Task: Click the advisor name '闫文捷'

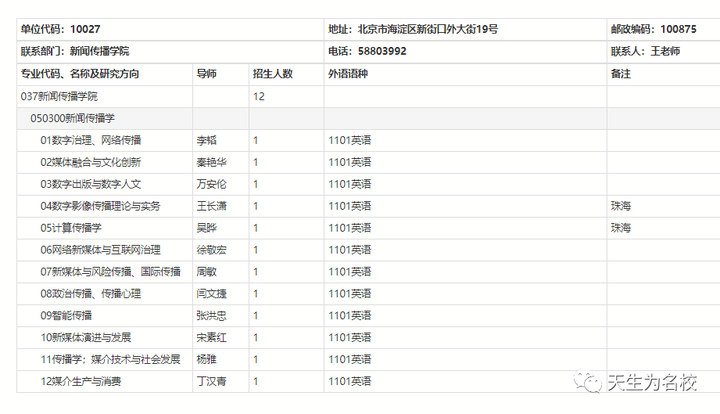Action: point(211,294)
